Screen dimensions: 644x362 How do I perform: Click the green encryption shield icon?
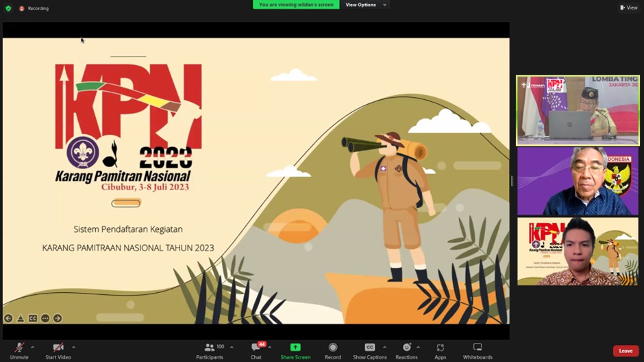(x=8, y=8)
